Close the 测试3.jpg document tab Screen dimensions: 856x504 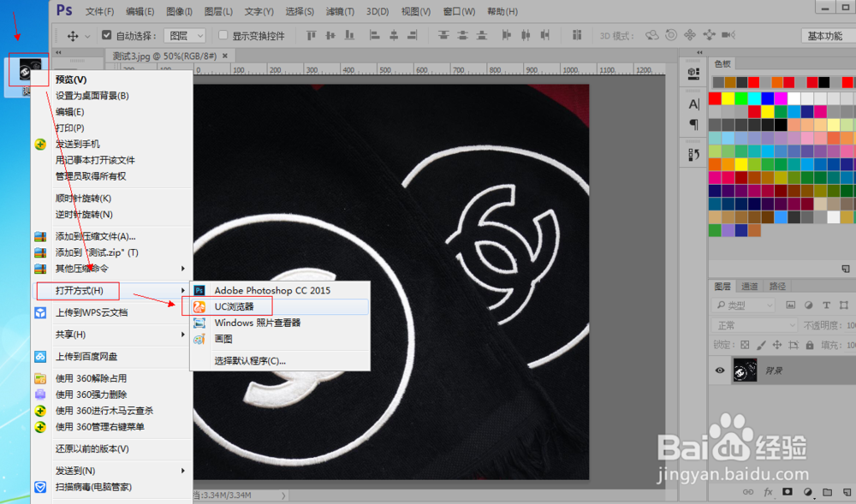click(x=225, y=55)
